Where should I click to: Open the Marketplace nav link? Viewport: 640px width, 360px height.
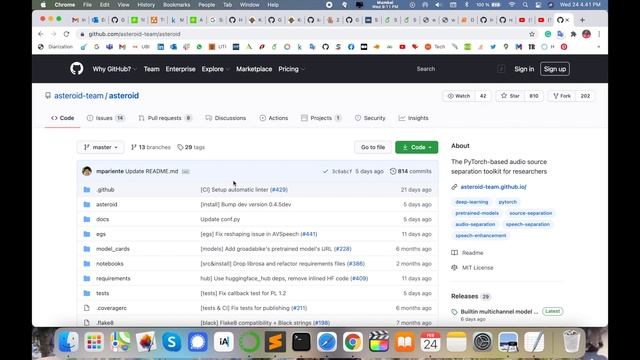coord(254,69)
